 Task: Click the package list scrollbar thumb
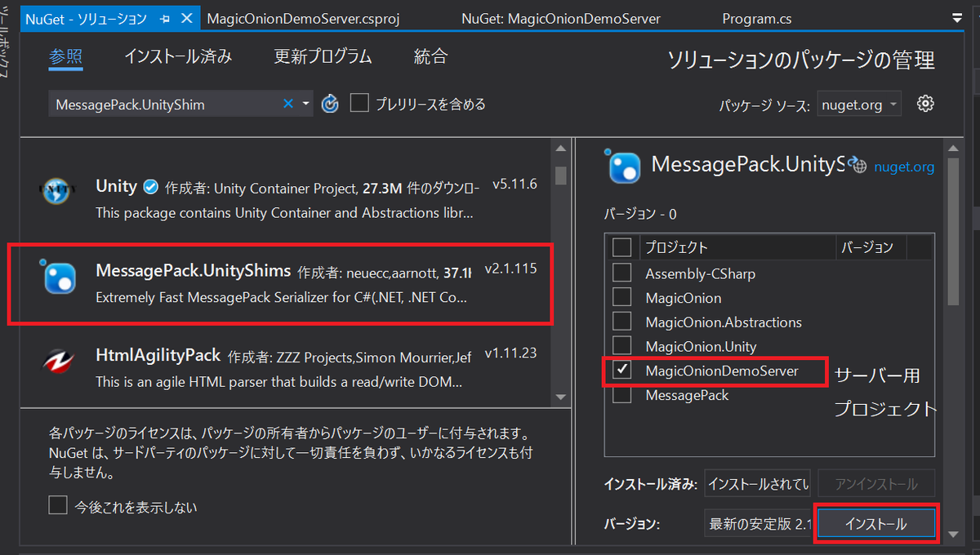point(560,174)
